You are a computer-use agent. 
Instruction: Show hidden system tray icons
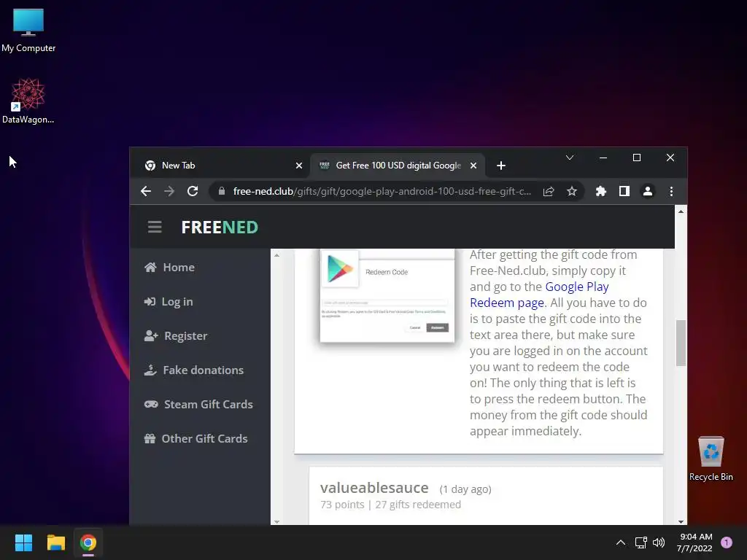click(x=620, y=542)
